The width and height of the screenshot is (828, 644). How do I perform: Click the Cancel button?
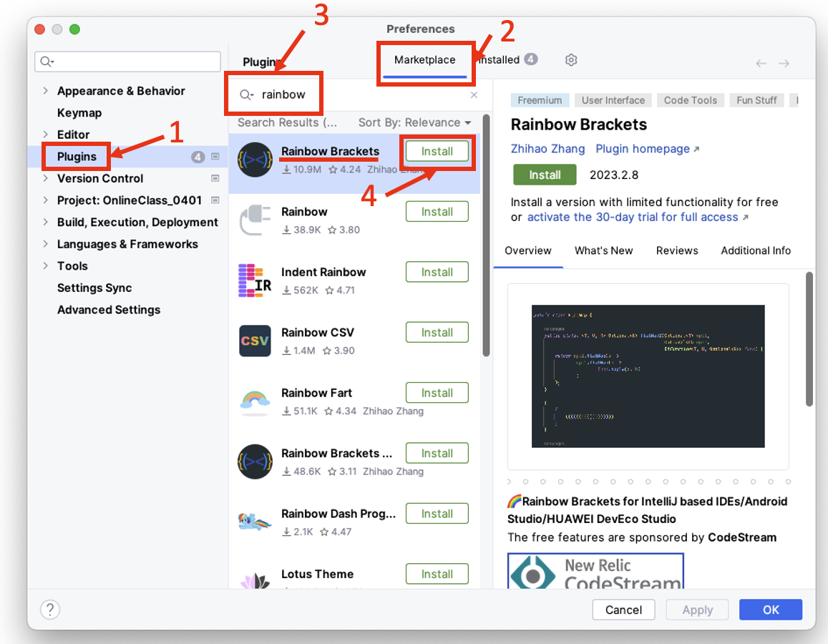coord(623,610)
